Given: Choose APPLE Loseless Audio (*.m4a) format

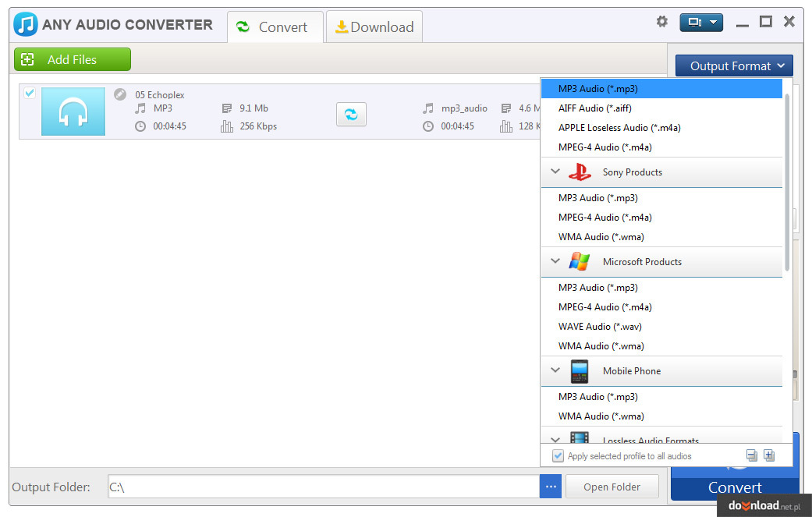Looking at the screenshot, I should [661, 128].
